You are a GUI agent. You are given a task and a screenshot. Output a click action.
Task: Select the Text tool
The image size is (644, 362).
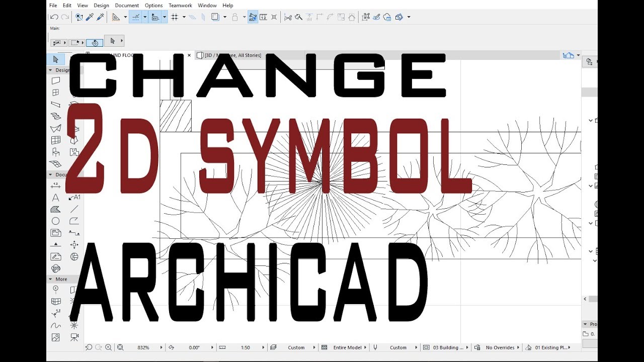pos(56,198)
